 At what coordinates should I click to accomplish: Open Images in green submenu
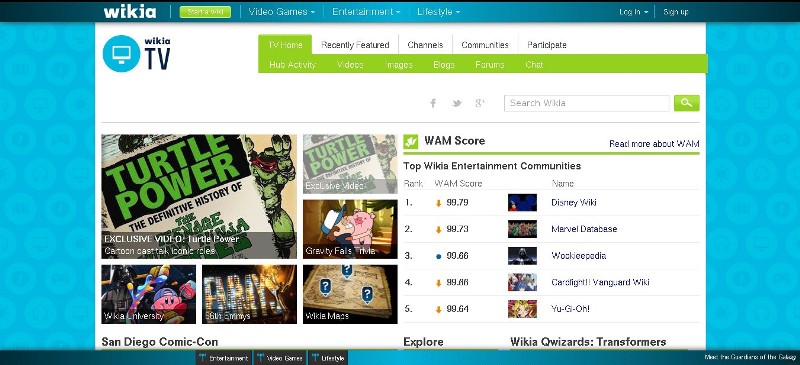tap(398, 65)
